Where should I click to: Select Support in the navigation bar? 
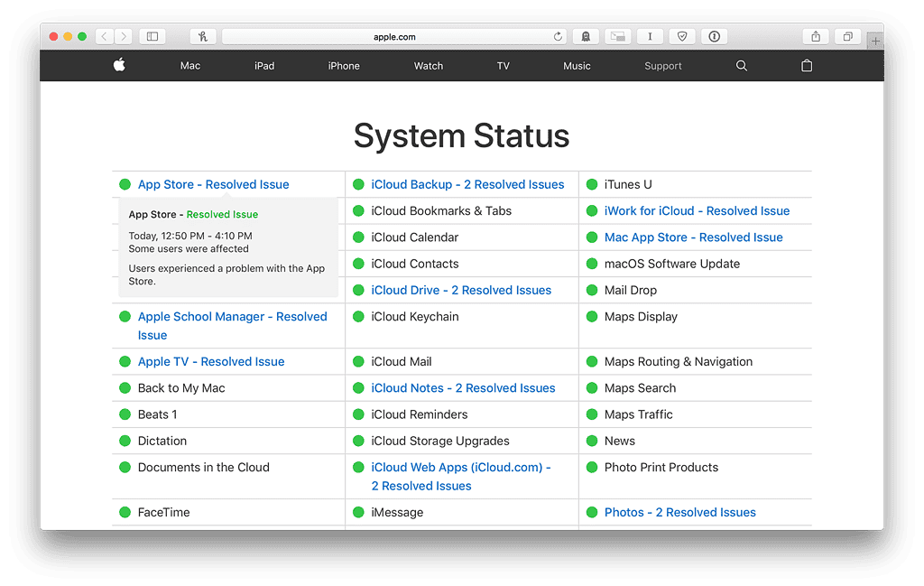pyautogui.click(x=663, y=66)
